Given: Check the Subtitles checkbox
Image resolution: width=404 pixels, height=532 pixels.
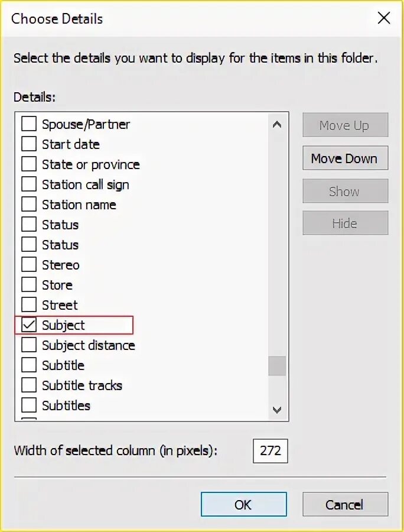Looking at the screenshot, I should pos(29,405).
